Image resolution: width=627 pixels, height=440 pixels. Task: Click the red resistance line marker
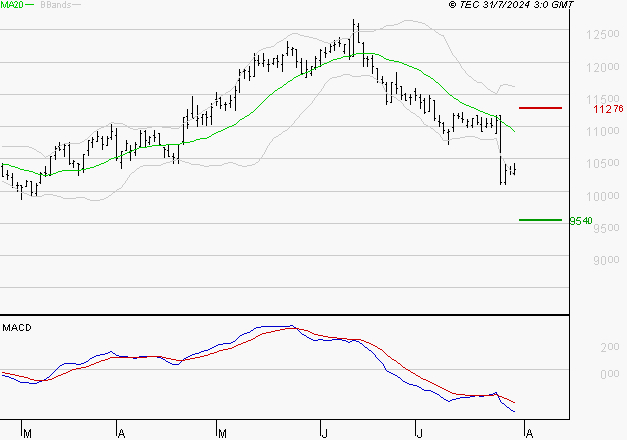click(540, 108)
